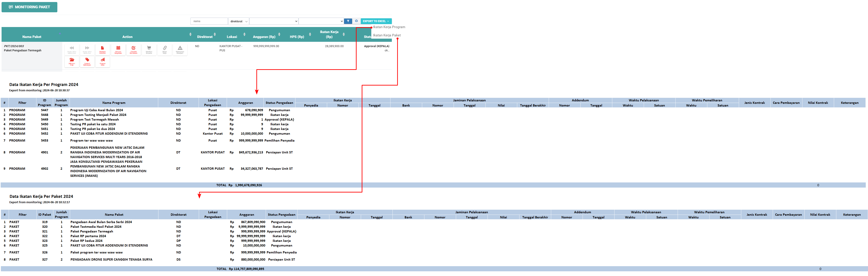Choose Ikatan Kerja Paket export option
Viewport: 868px width, 276px height.
tap(386, 35)
